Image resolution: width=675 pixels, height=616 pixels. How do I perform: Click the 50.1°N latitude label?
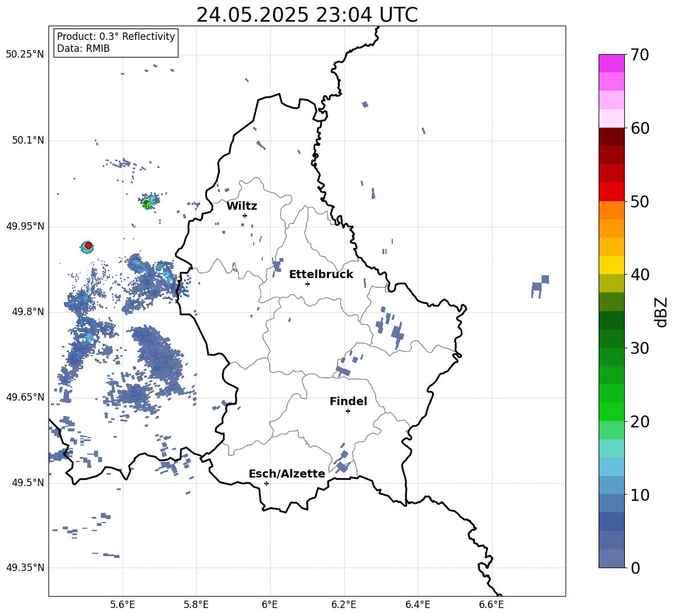28,140
